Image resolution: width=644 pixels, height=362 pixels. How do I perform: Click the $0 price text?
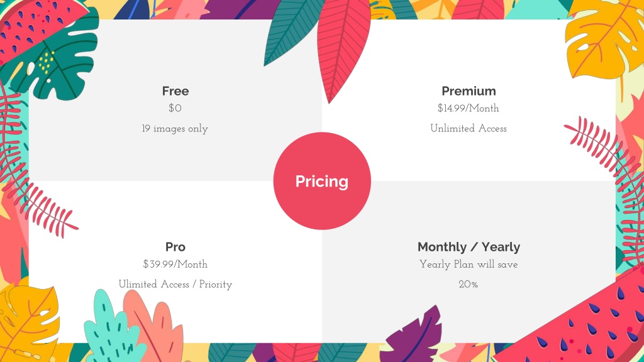click(x=175, y=108)
